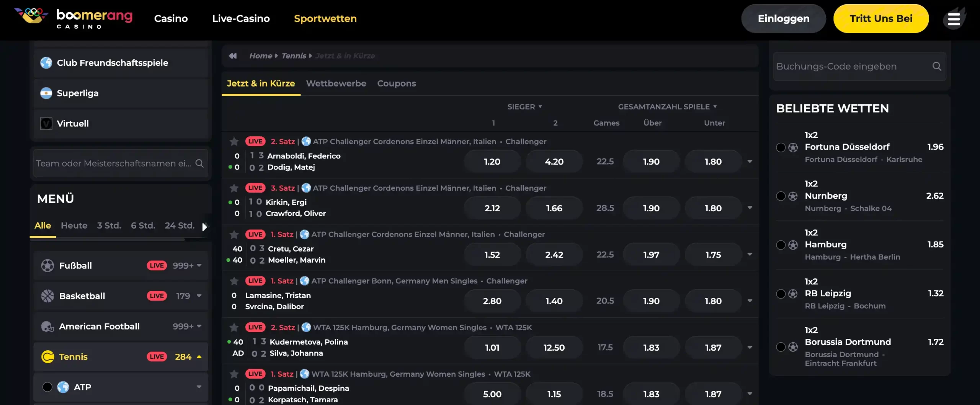
Task: Click the Superliga Argentina flag icon
Action: coord(46,93)
